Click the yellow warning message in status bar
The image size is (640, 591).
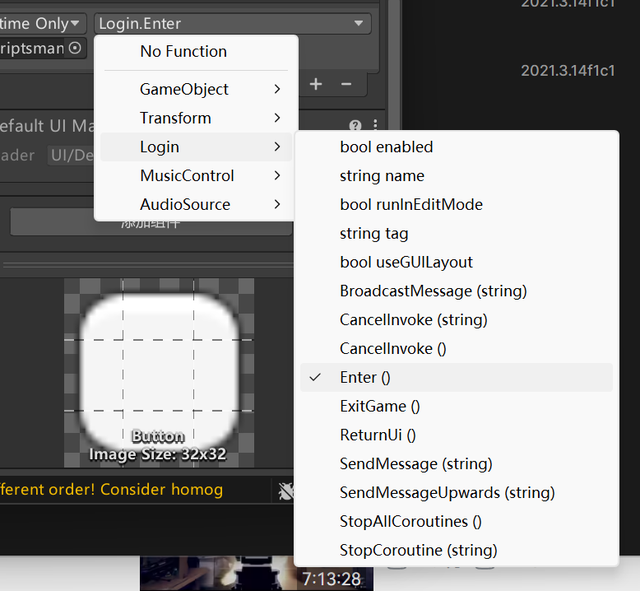pyautogui.click(x=111, y=489)
